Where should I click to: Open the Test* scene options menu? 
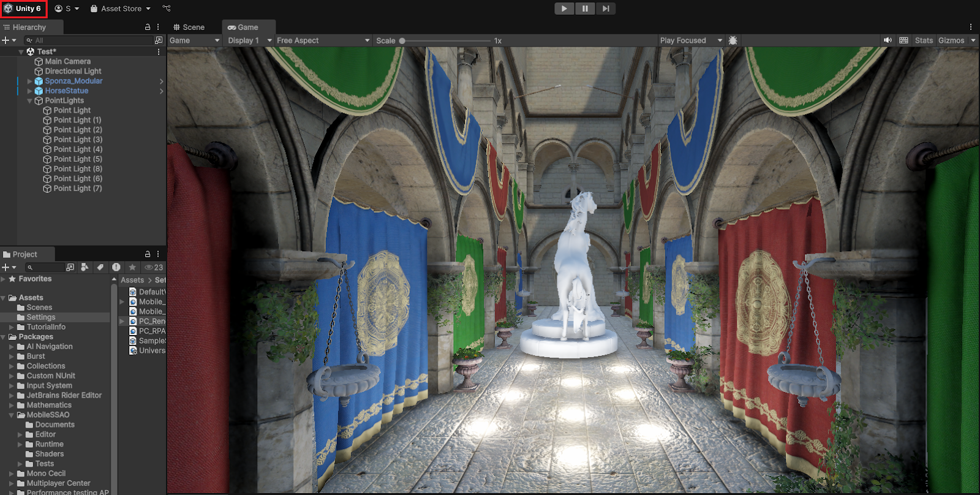(x=159, y=52)
